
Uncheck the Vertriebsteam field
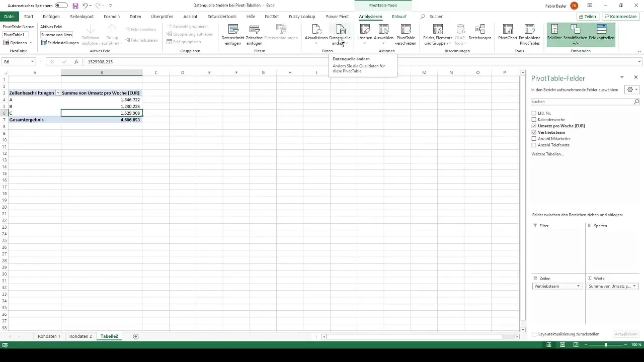[534, 132]
